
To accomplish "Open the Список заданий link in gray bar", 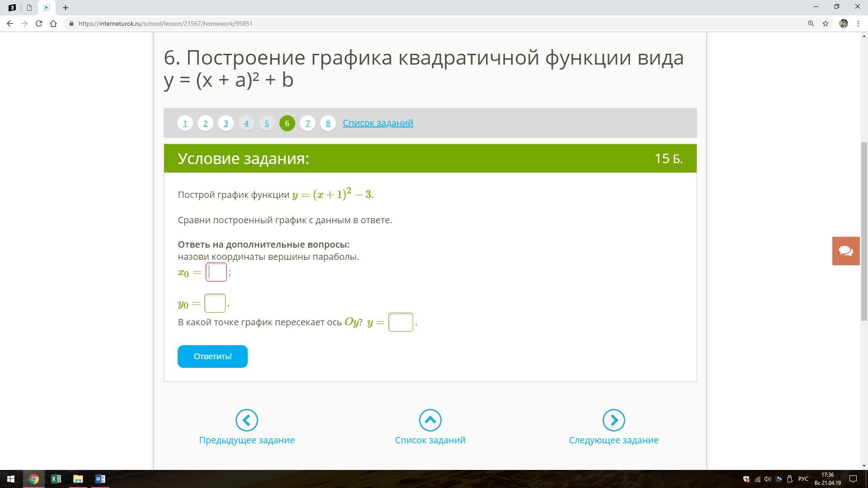I will point(378,123).
